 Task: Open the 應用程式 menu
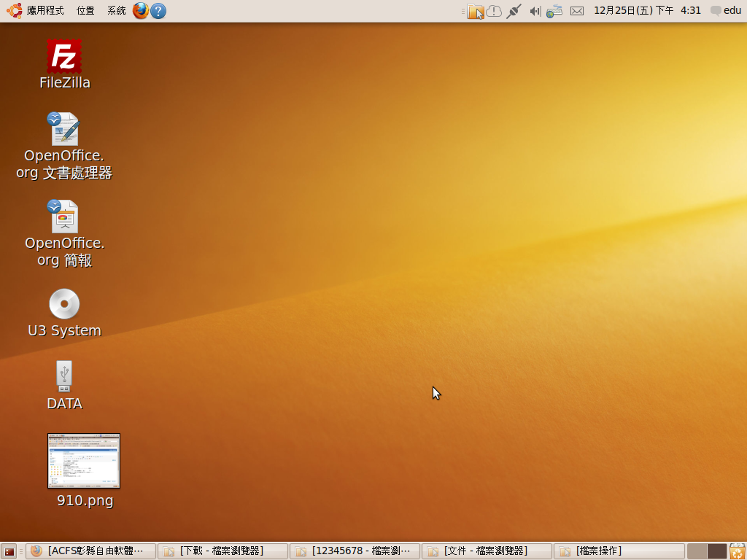click(36, 11)
